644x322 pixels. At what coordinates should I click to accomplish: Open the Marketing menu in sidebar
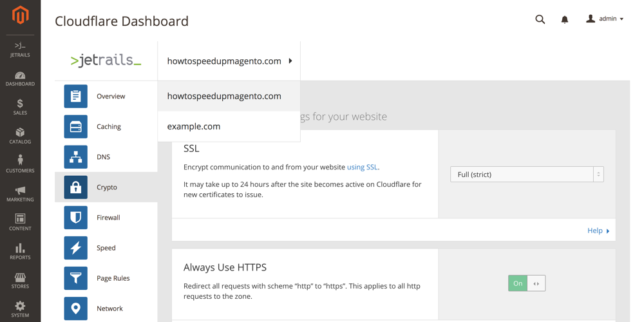(x=20, y=194)
